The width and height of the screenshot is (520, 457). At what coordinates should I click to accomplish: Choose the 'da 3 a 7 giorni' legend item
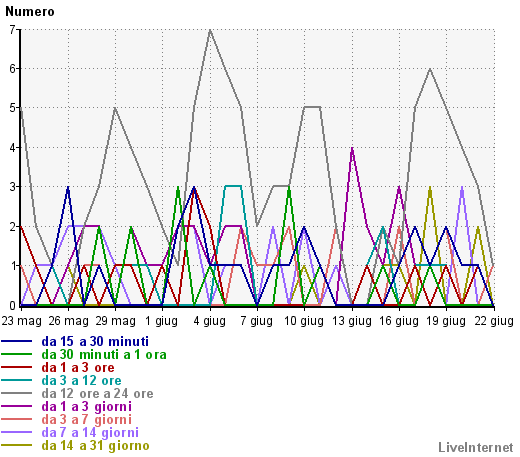tap(87, 419)
